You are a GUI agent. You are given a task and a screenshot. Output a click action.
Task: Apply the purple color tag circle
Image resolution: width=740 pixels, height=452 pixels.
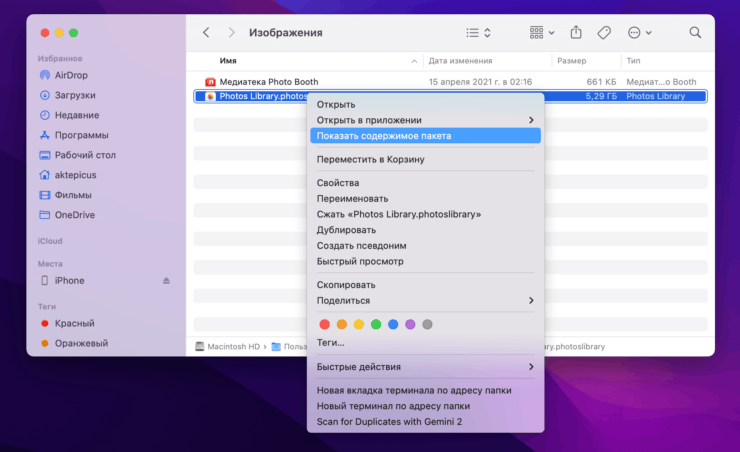pyautogui.click(x=410, y=324)
